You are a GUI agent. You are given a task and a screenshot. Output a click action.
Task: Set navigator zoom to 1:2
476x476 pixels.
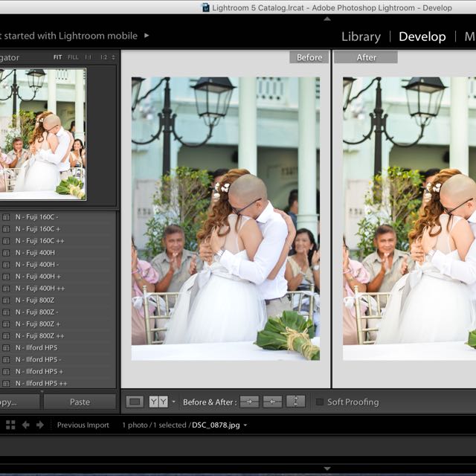103,57
